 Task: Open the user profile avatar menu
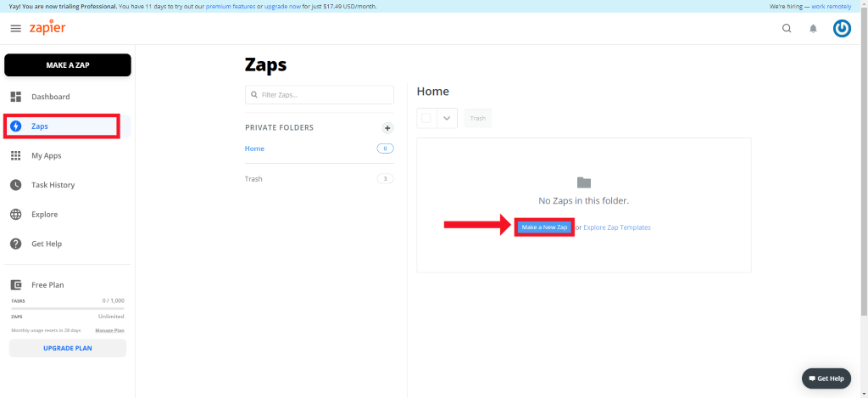pyautogui.click(x=842, y=29)
